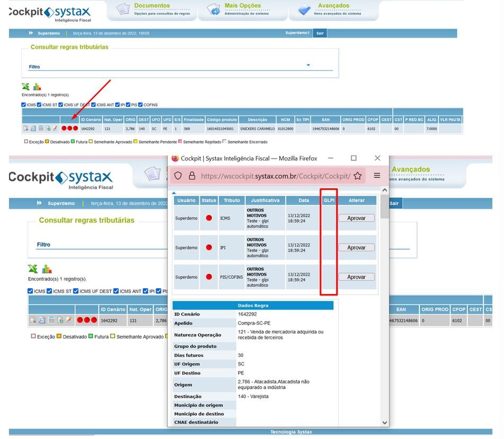Click copy-add document icon in row behind popup
Image resolution: width=504 pixels, height=439 pixels.
[60, 320]
